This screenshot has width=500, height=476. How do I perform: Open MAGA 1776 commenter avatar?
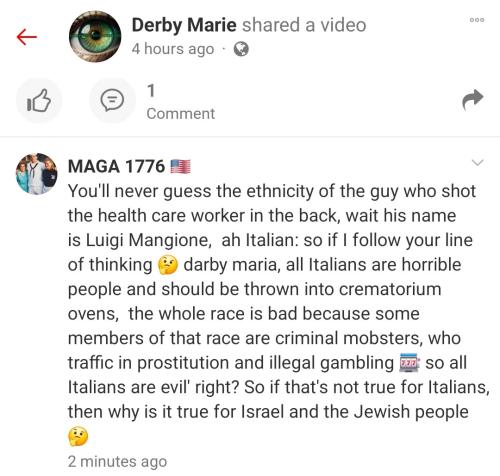pos(36,174)
